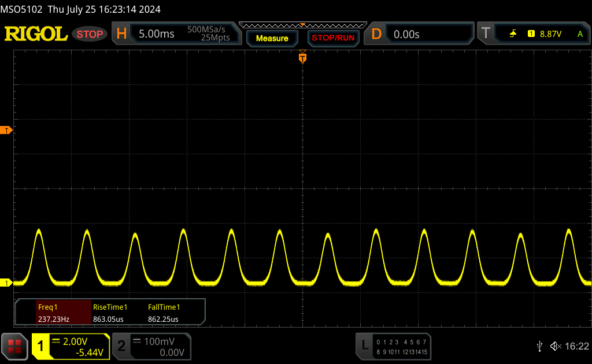Viewport: 592px width, 364px height.
Task: Open the red grid function menu icon
Action: click(14, 346)
